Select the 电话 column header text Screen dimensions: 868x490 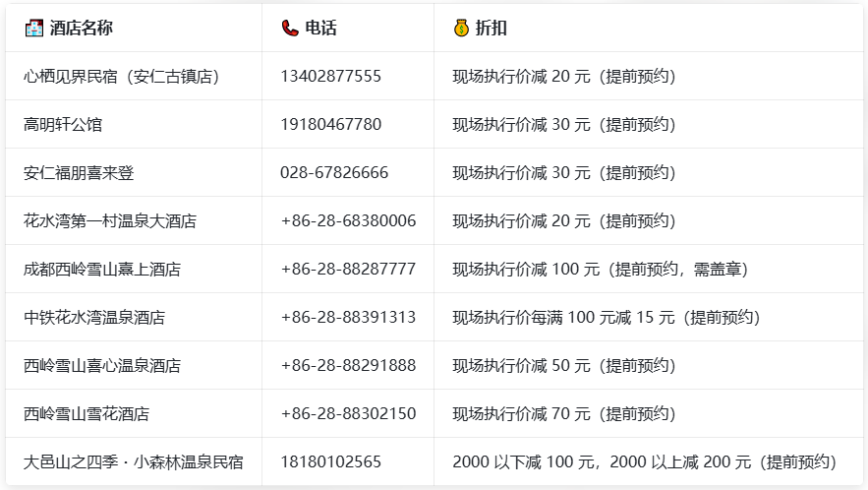pos(321,29)
